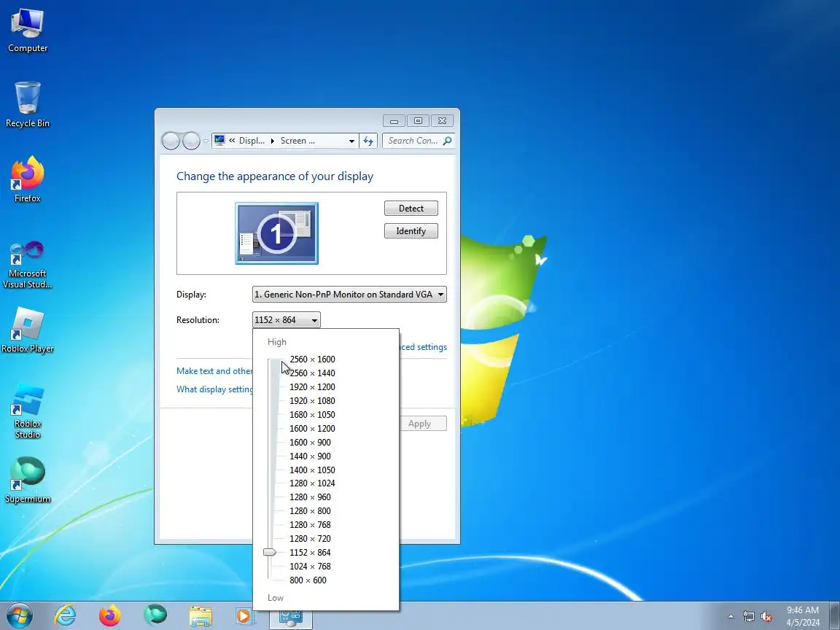This screenshot has width=840, height=630.
Task: Select the Roblox Studio desktop shortcut
Action: pos(27,411)
